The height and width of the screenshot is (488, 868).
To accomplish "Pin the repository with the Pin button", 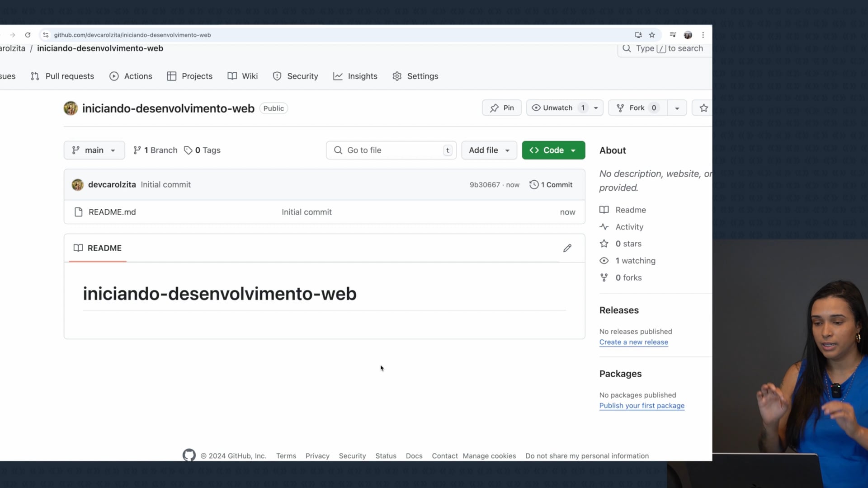I will 502,108.
